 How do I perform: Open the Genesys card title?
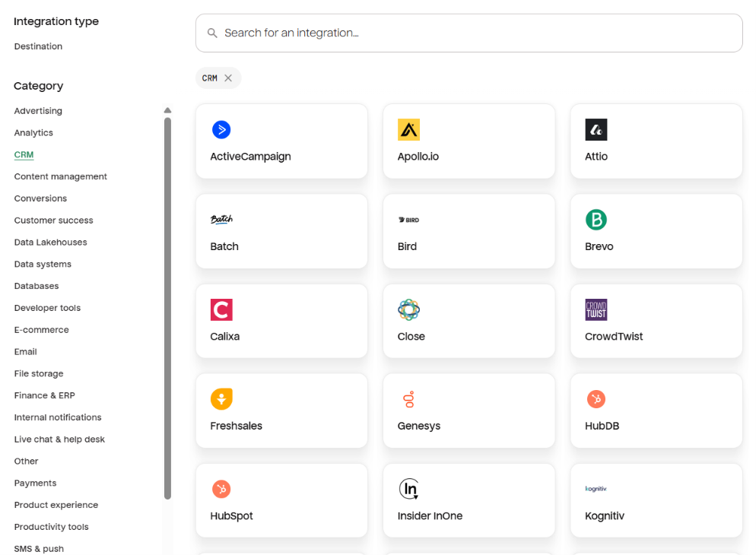pyautogui.click(x=419, y=427)
